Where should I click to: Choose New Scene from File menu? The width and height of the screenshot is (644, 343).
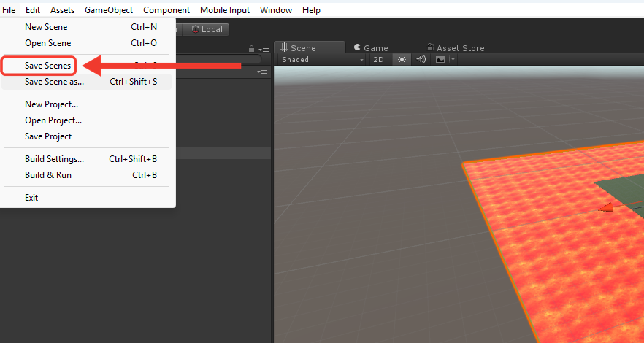coord(88,27)
